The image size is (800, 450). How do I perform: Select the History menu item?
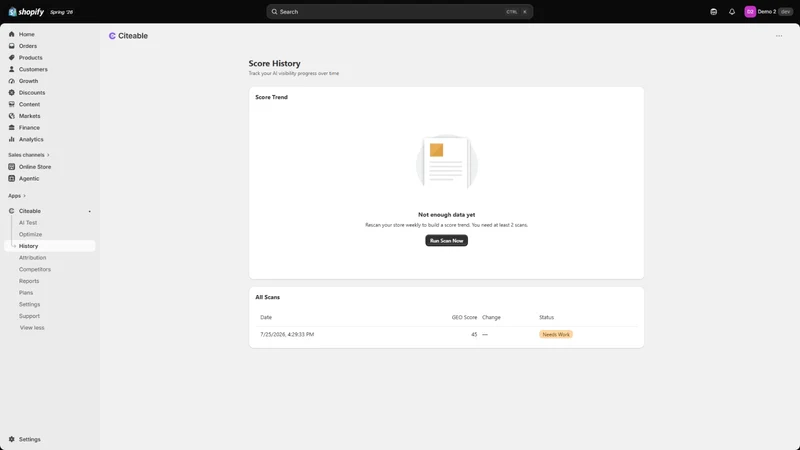tap(50, 246)
